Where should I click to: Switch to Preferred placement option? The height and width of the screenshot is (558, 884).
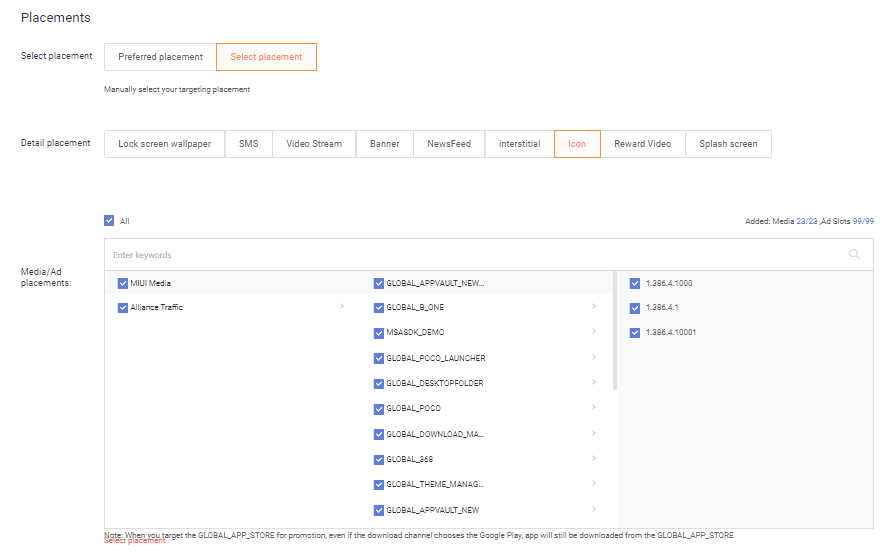click(160, 57)
